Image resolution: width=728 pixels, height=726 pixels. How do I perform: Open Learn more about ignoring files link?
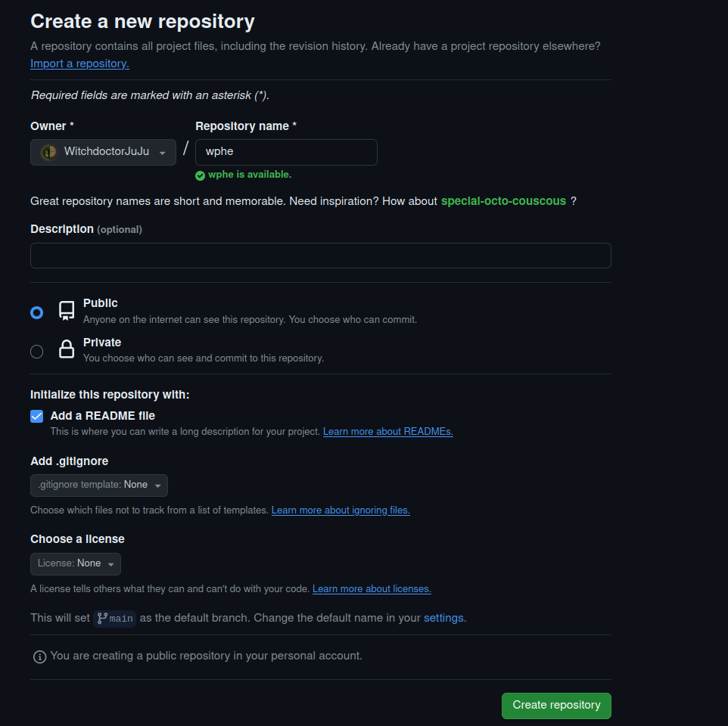[x=341, y=510]
